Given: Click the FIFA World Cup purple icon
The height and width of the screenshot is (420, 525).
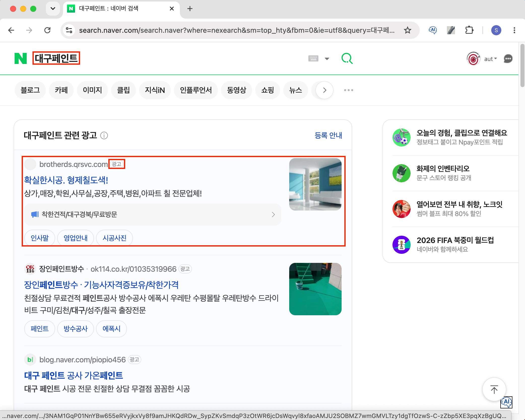Looking at the screenshot, I should point(402,245).
